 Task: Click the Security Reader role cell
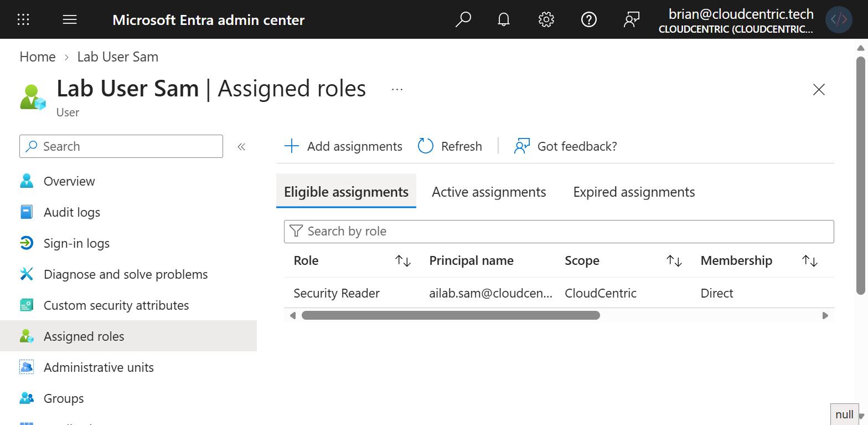[x=337, y=293]
